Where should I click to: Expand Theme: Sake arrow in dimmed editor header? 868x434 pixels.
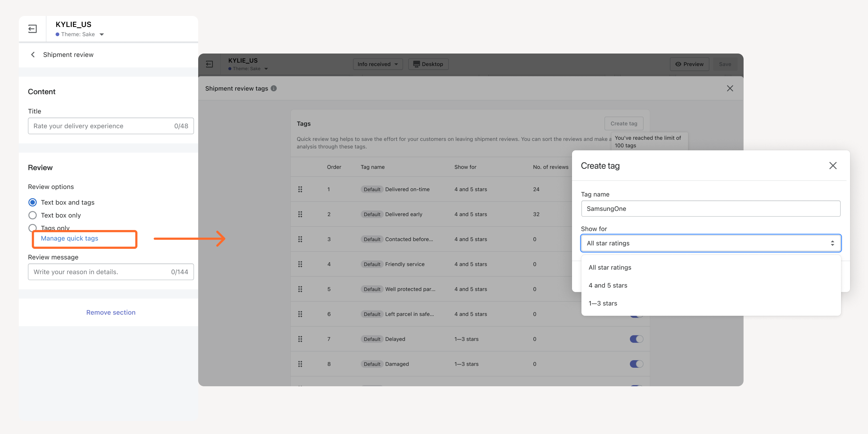coord(266,69)
